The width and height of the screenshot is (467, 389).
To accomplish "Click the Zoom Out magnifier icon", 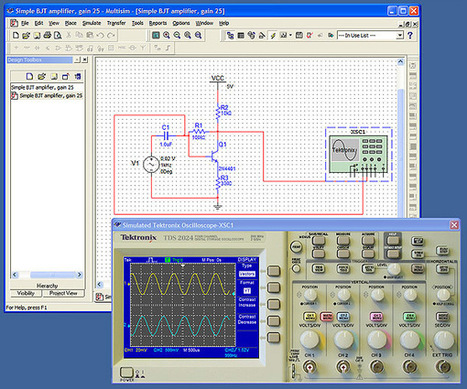I will point(177,35).
